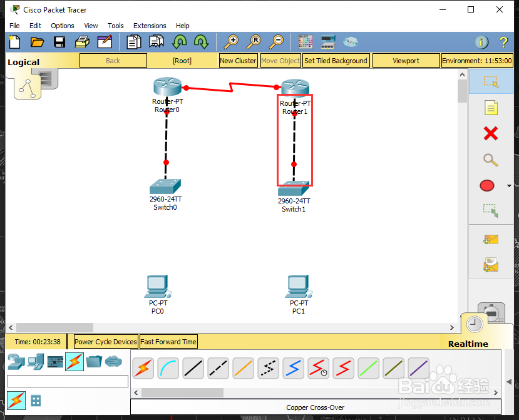Zoom out with minus magnifier

[x=276, y=42]
